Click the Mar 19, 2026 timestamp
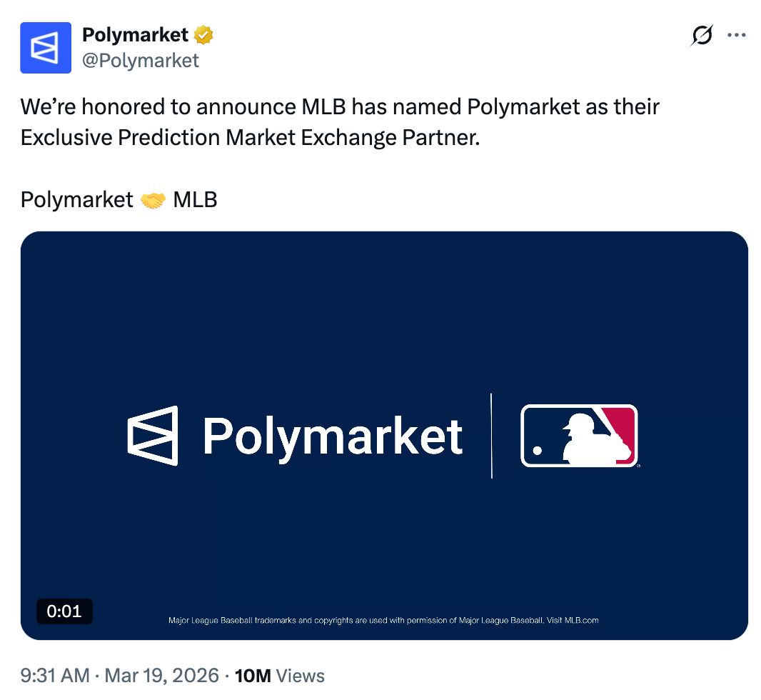This screenshot has width=761, height=700. pos(163,675)
